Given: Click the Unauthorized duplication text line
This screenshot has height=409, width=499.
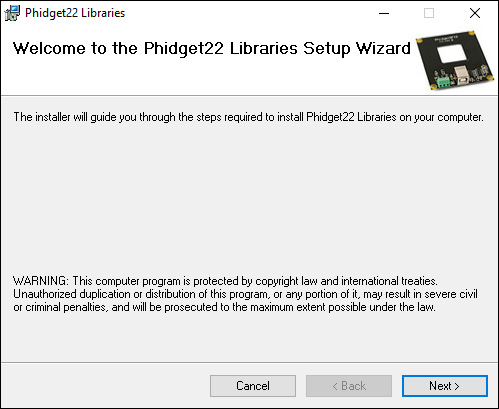Looking at the screenshot, I should [x=245, y=294].
